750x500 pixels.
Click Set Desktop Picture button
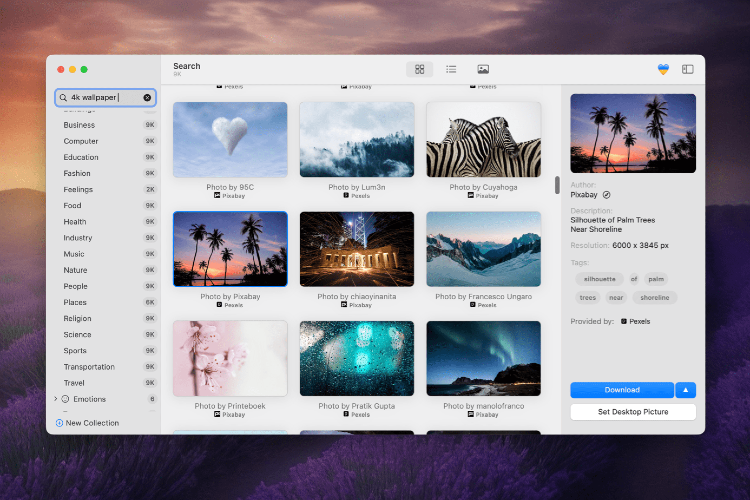(633, 412)
